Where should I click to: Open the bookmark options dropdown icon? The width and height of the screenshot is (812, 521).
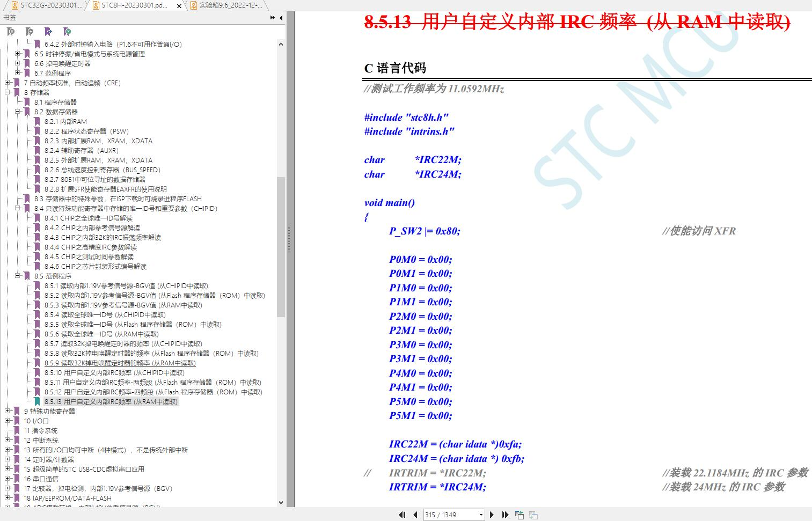[67, 32]
